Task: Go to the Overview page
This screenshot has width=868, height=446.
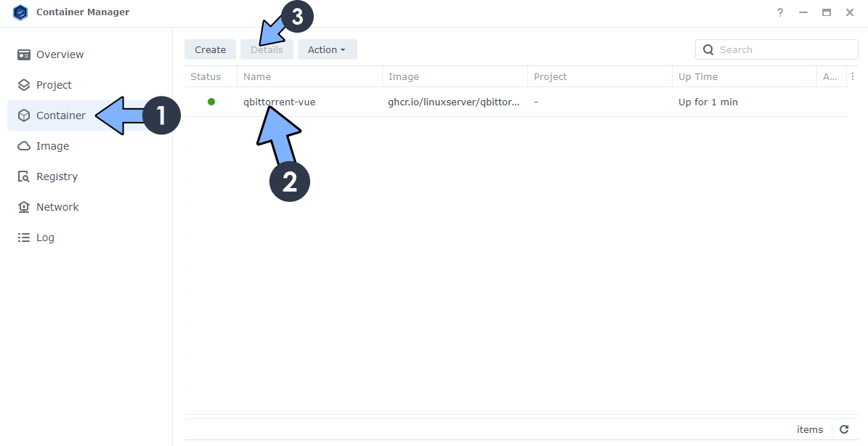Action: (89, 54)
